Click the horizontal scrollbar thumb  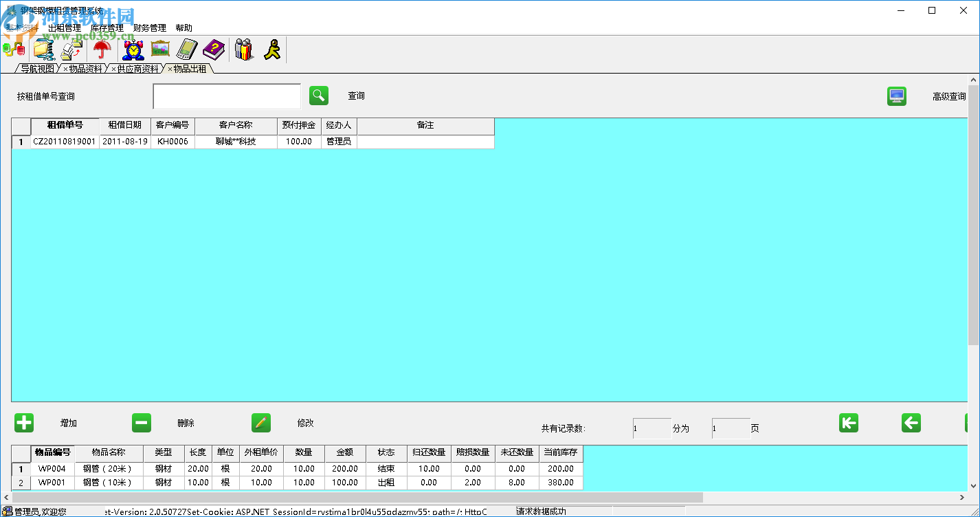(357, 497)
